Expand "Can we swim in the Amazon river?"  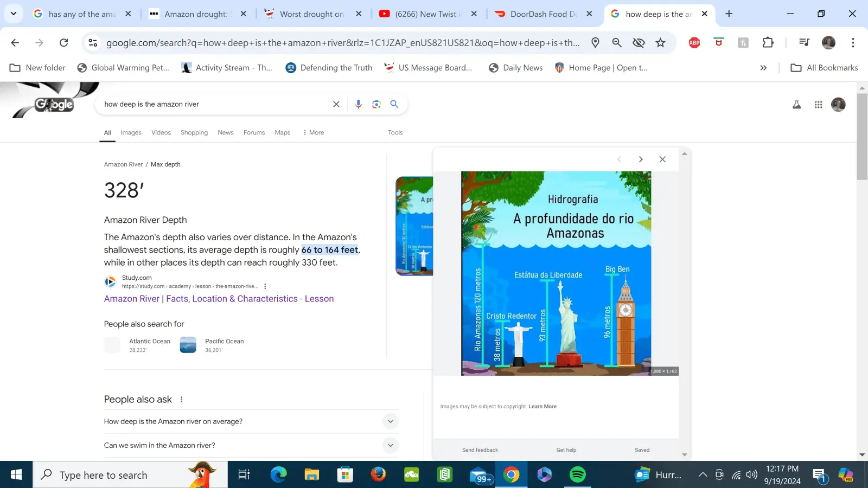390,445
